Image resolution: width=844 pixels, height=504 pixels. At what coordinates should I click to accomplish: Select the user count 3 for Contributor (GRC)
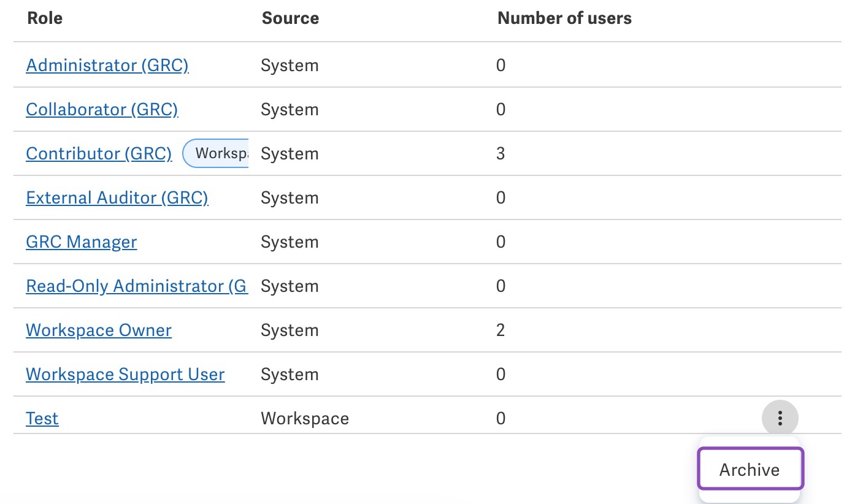tap(501, 153)
